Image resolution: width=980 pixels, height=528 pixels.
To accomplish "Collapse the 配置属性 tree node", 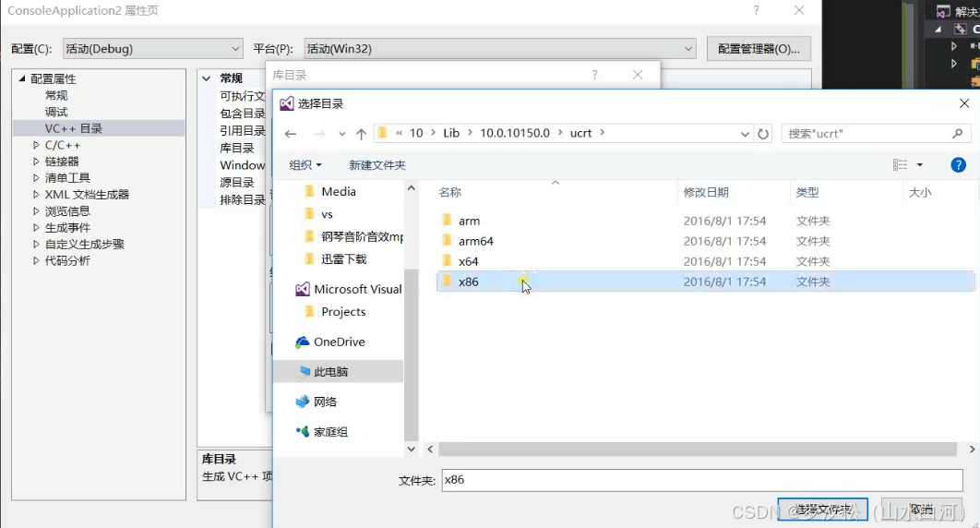I will (22, 78).
